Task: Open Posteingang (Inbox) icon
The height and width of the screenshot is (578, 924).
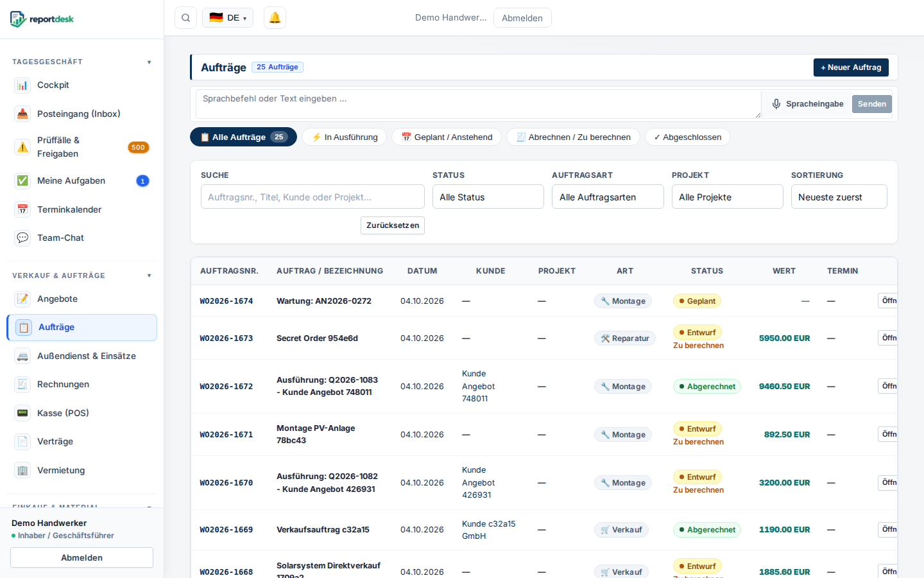Action: [22, 114]
